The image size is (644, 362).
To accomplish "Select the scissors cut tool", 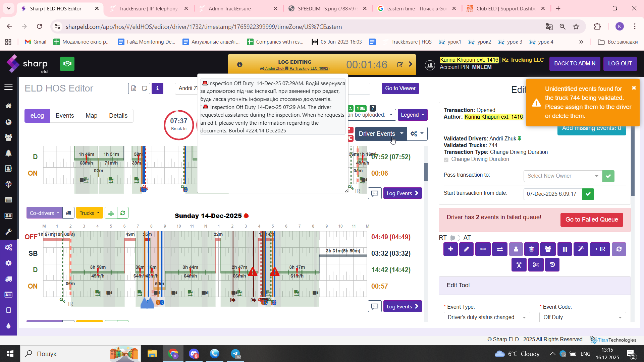I will 536,265.
